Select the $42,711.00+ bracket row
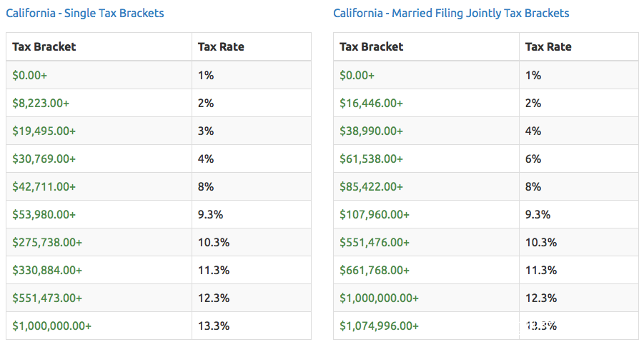The height and width of the screenshot is (347, 644). point(44,186)
